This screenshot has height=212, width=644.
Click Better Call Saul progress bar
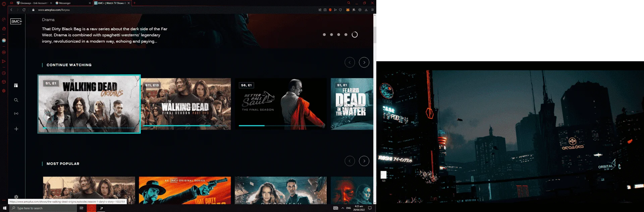coord(281,126)
